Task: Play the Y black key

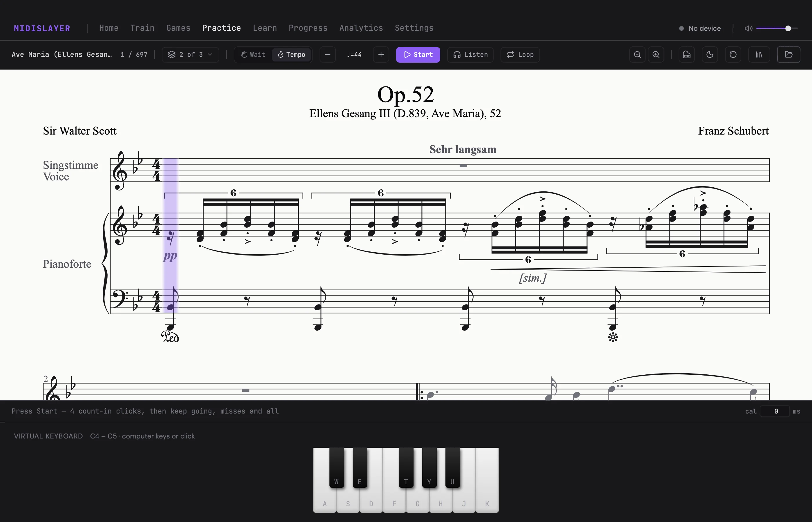Action: point(429,468)
